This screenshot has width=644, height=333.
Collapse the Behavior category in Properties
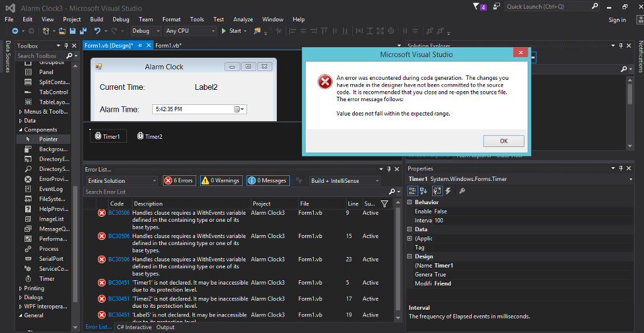coord(409,202)
